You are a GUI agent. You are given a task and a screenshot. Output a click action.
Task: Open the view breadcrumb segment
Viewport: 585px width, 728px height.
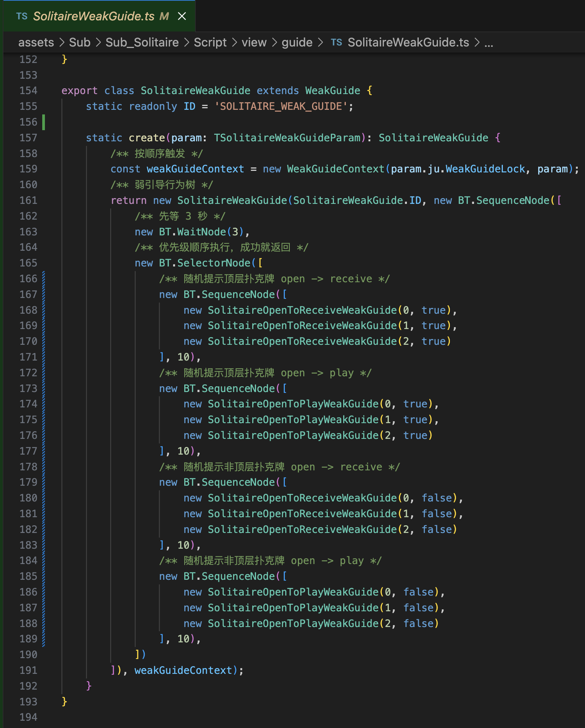254,42
